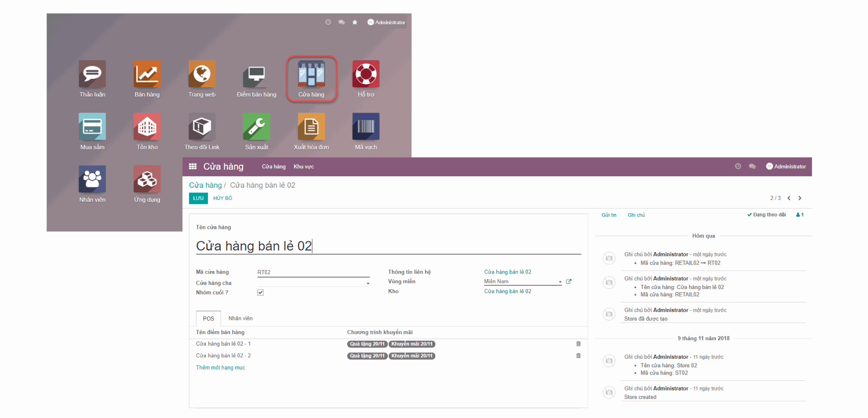Switch to the Nhân viên tab
Image resolution: width=868 pixels, height=418 pixels.
241,318
